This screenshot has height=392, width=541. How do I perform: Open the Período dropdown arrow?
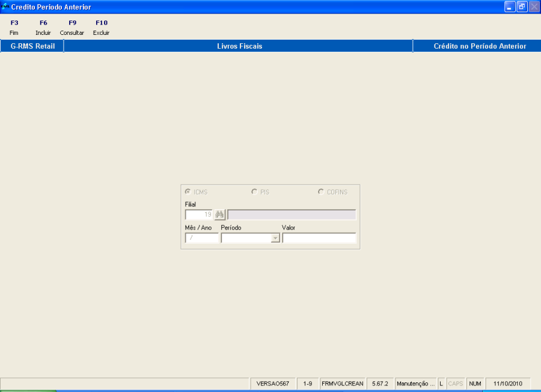tap(275, 238)
